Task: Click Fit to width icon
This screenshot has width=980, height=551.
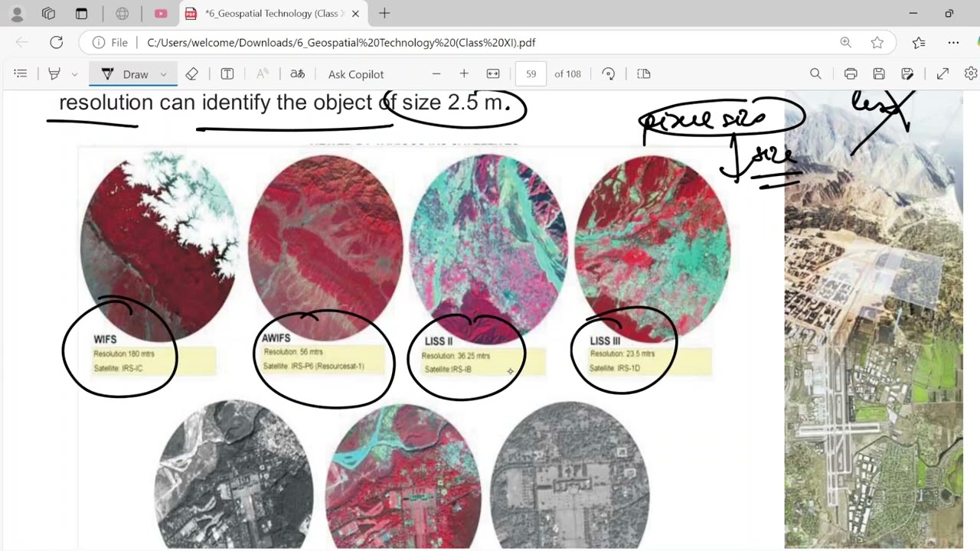Action: coord(493,73)
